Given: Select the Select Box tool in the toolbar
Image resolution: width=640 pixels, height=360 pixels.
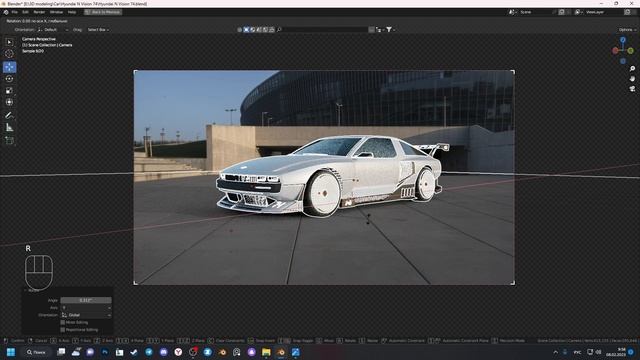Looking at the screenshot, I should pos(9,42).
